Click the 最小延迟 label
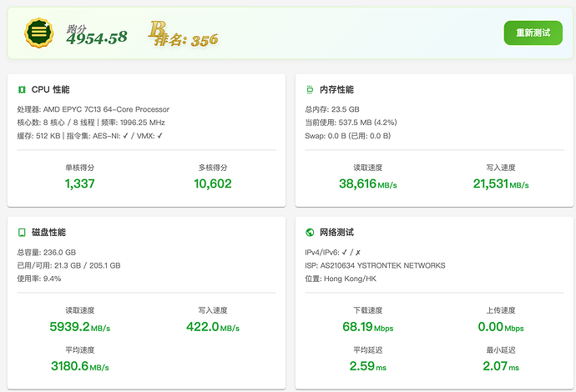Viewport: 576px width, 392px height. (x=501, y=350)
